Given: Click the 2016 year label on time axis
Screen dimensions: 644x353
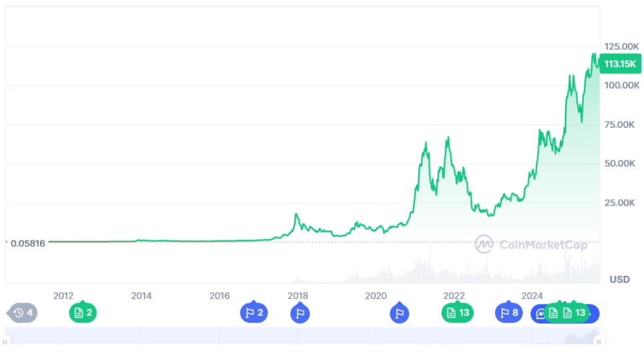Looking at the screenshot, I should (x=220, y=296).
